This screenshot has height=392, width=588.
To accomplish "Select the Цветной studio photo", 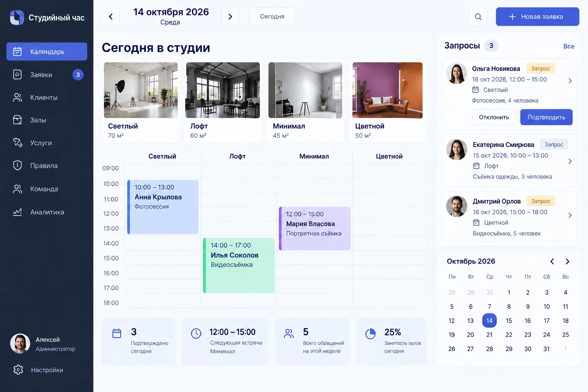I will coord(387,90).
